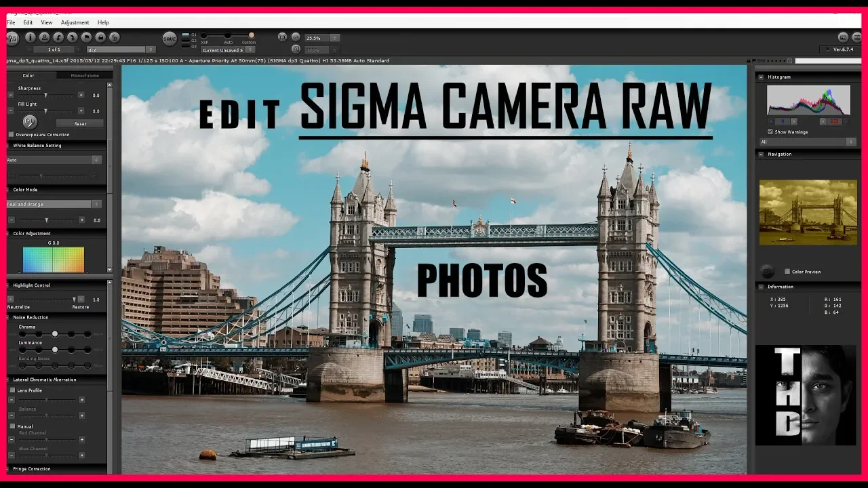Screen dimensions: 868x488
Task: Decrease Sharpness with minus button
Action: (x=11, y=96)
